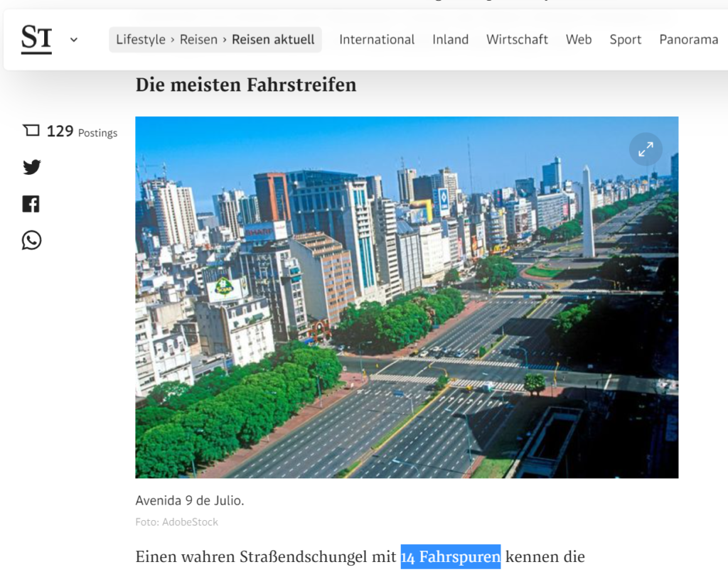Image resolution: width=728 pixels, height=572 pixels.
Task: Open the Lifestyle breadcrumb
Action: click(141, 40)
